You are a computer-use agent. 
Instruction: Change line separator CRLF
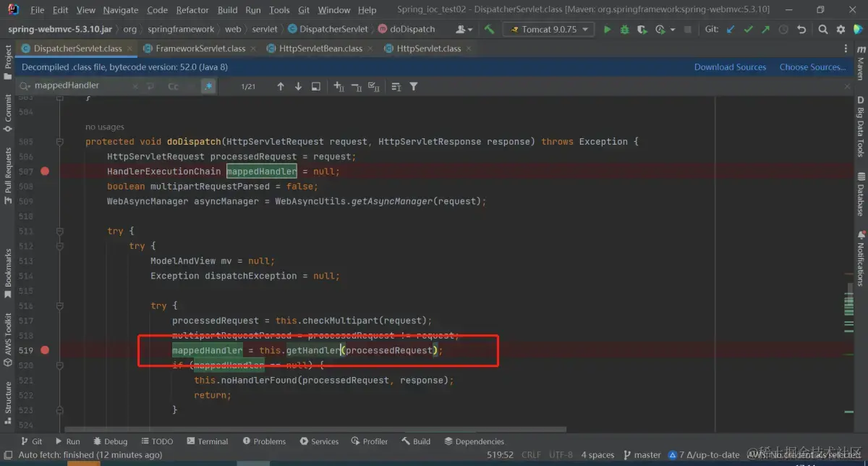coord(530,454)
